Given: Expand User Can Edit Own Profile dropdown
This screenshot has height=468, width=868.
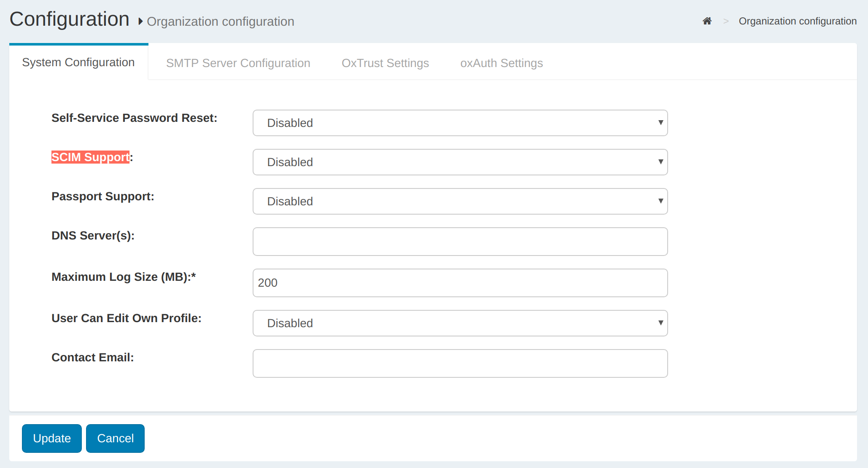Looking at the screenshot, I should click(460, 323).
